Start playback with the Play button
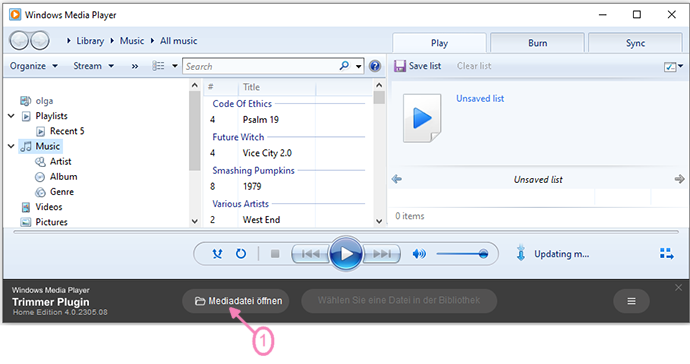Viewport: 690px width, 364px height. tap(346, 254)
